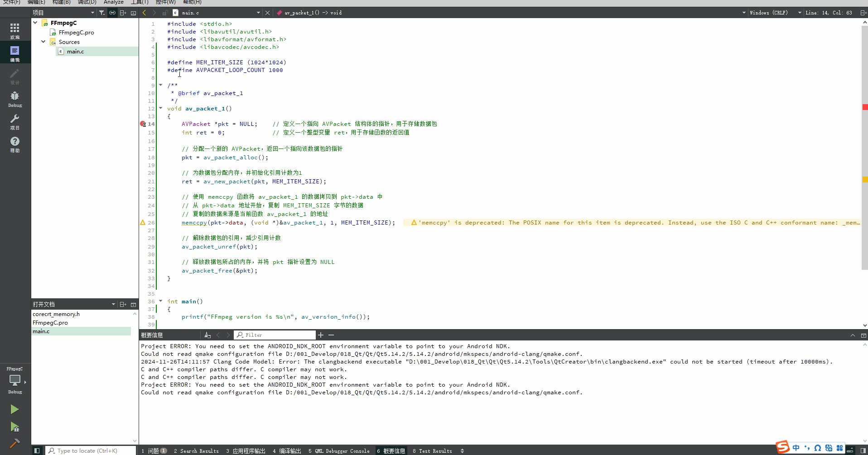Switch to Debug mode bug icon

coord(15,99)
